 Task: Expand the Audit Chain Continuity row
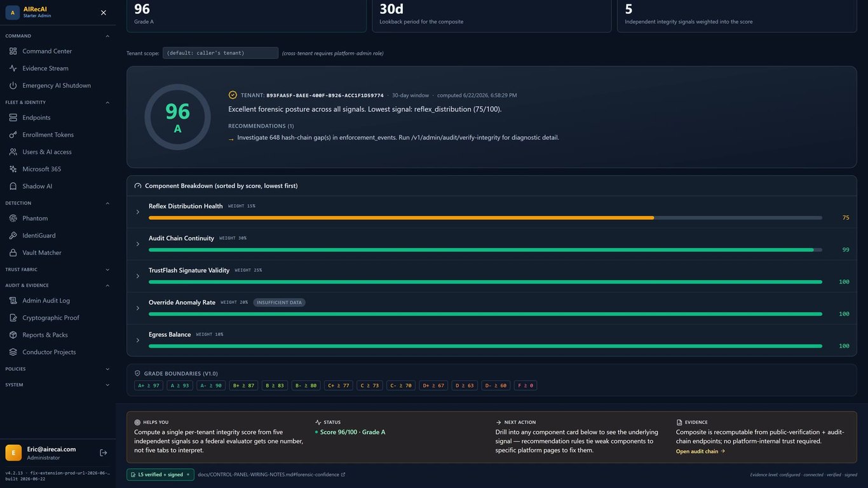point(138,244)
